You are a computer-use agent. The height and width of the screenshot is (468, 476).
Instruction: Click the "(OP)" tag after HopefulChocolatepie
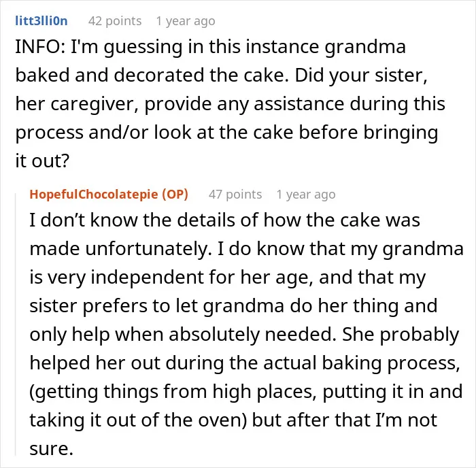point(175,195)
